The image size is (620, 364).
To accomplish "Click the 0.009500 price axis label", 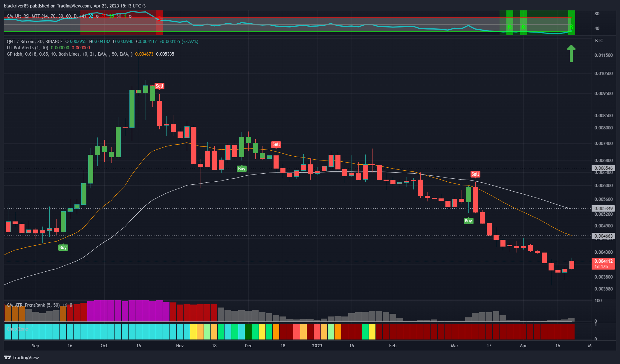I will [x=604, y=94].
